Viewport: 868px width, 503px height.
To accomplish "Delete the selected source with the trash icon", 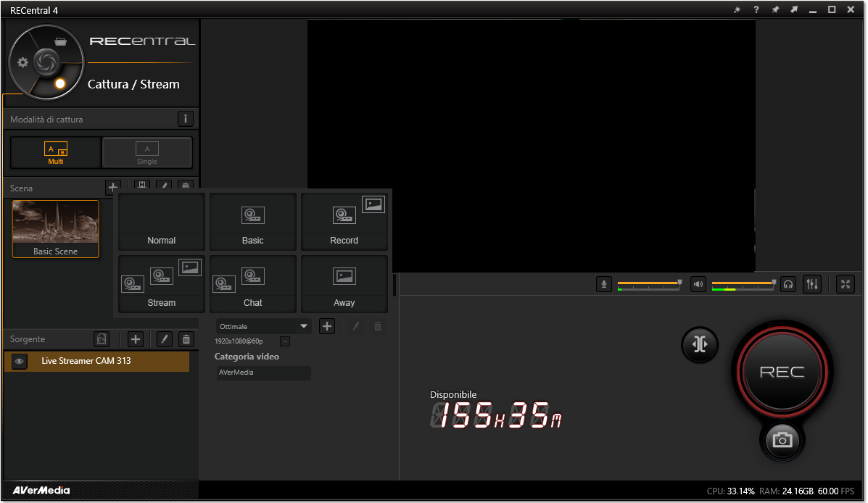I will [186, 339].
